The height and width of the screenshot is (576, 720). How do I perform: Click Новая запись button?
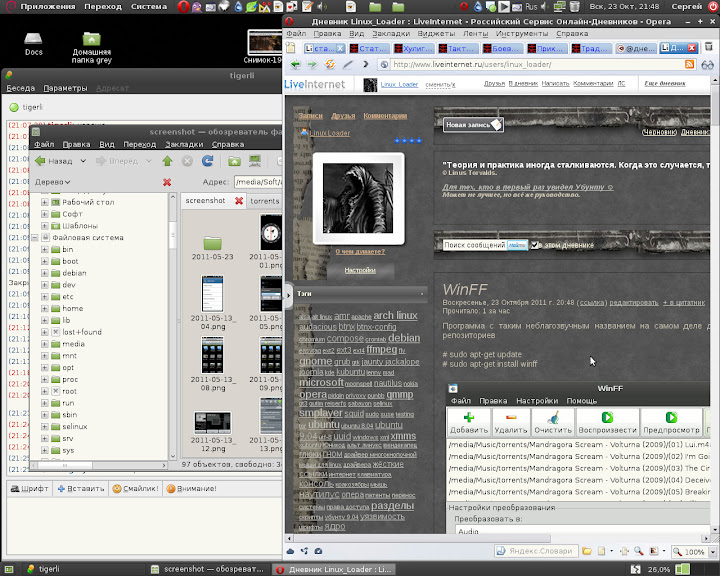[473, 124]
